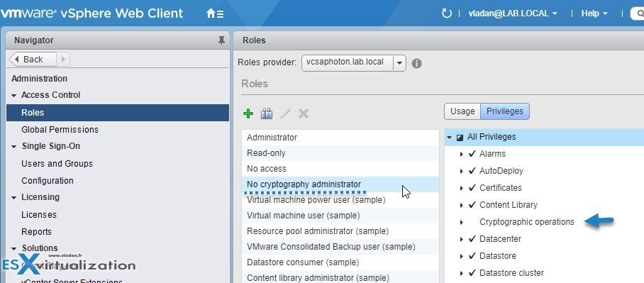Expand Certificates privileges
644x283 pixels.
click(462, 188)
